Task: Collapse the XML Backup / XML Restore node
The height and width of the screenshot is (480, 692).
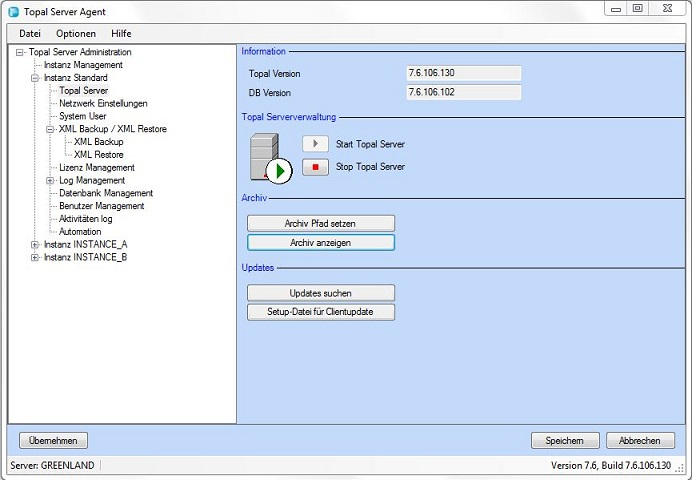Action: click(50, 129)
